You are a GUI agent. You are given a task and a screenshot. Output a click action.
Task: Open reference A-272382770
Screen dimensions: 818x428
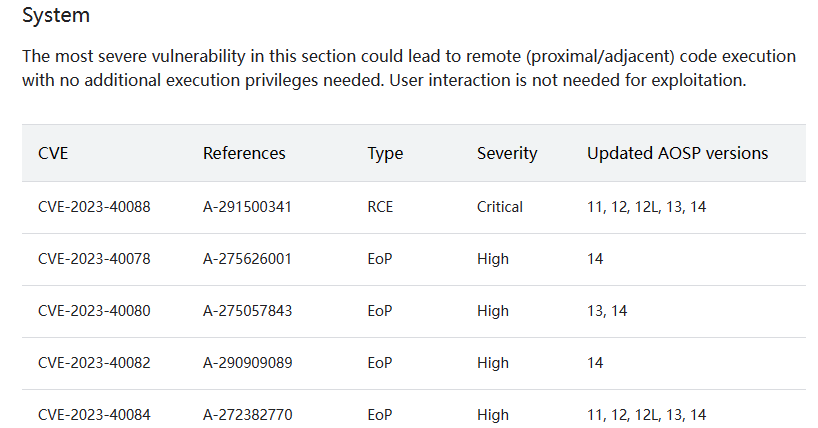point(247,415)
